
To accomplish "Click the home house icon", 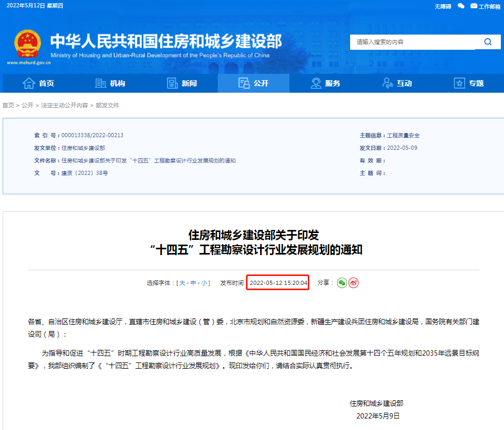I will point(29,83).
